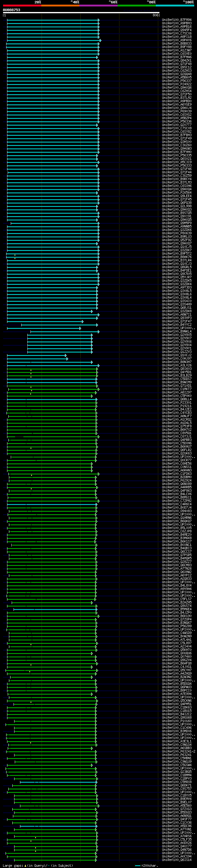
Task: Click hit label UniRef100_P69039
Action: pyautogui.click(x=177, y=111)
